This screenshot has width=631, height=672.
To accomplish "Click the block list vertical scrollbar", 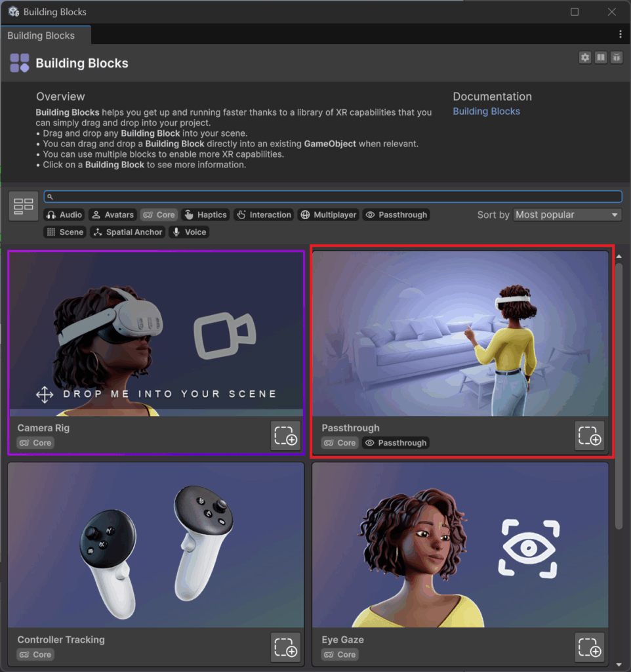I will pyautogui.click(x=619, y=396).
